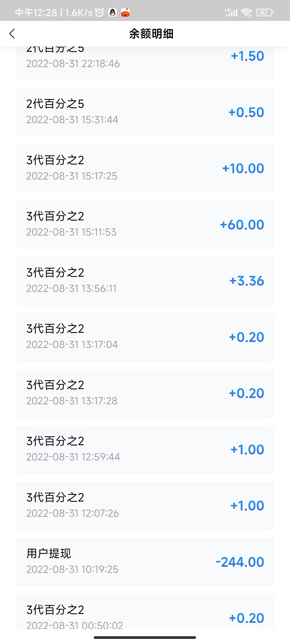Tap the QQ penguin notification icon
290x644 pixels.
pyautogui.click(x=113, y=12)
